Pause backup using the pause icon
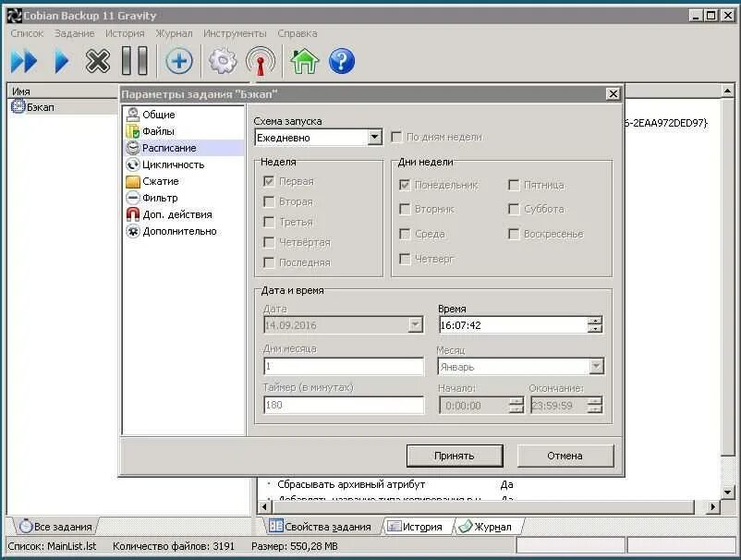The width and height of the screenshot is (741, 560). tap(135, 60)
